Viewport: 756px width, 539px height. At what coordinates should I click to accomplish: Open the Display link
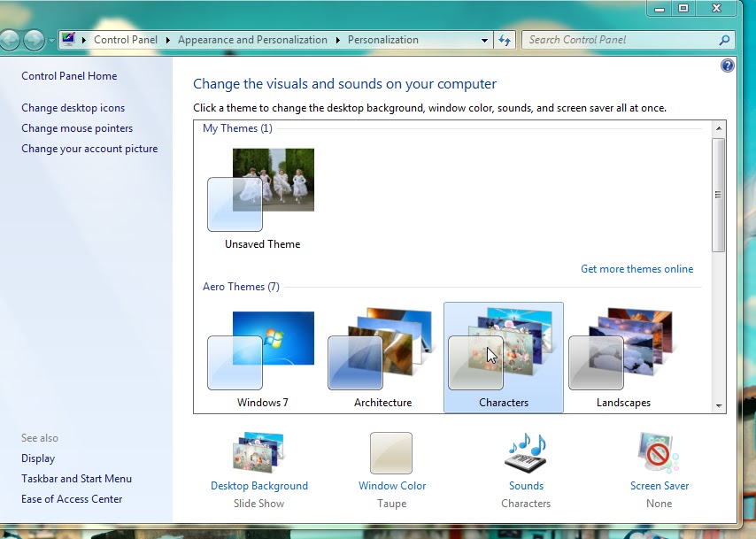pyautogui.click(x=38, y=458)
